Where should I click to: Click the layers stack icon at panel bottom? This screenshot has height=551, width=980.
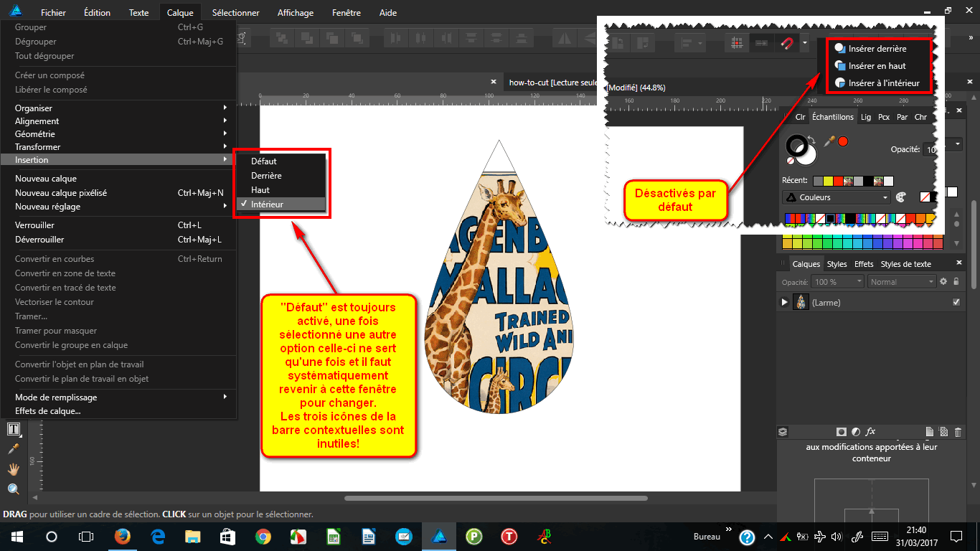pyautogui.click(x=783, y=432)
